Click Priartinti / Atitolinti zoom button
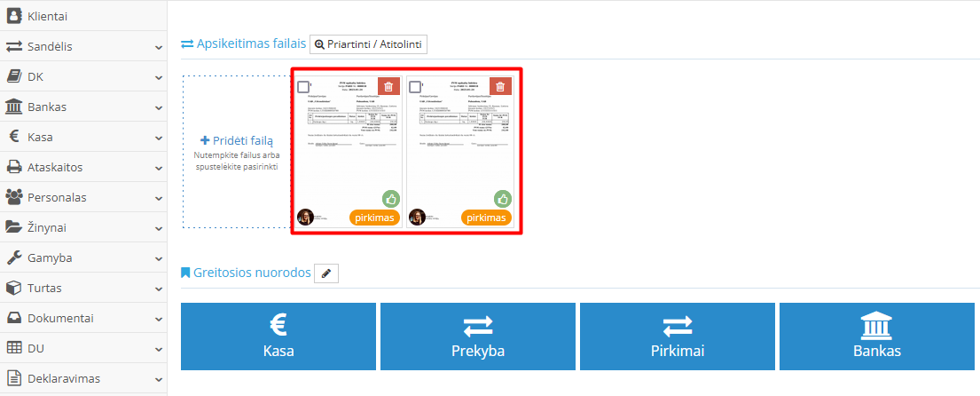Image resolution: width=980 pixels, height=396 pixels. pos(369,44)
